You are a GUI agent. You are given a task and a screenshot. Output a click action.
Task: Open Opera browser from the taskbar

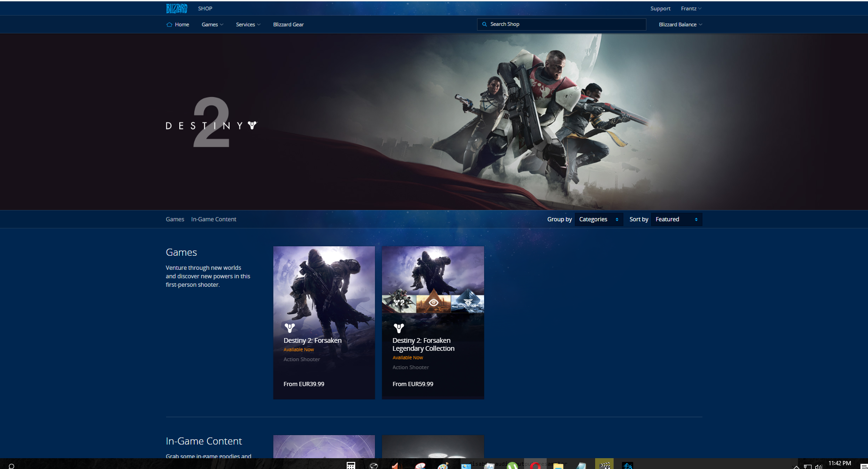(x=535, y=465)
